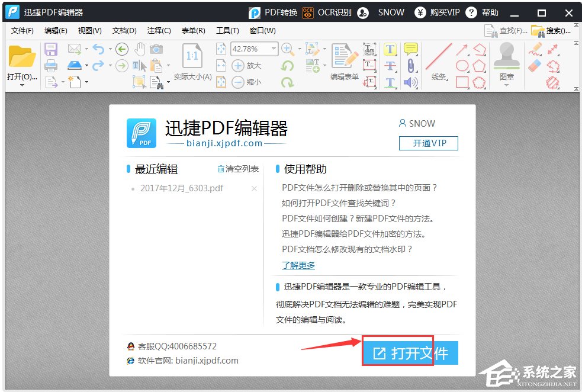Open the 文件(F) menu

pos(22,31)
